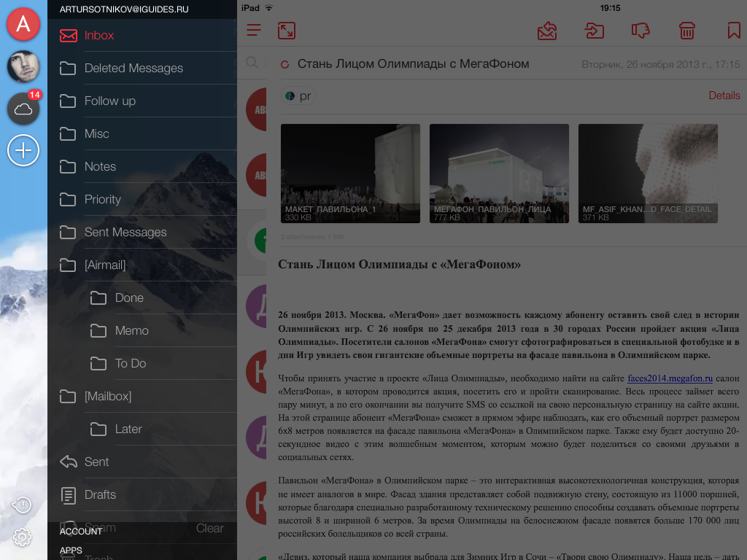Open the Deleted Messages folder

coord(142,68)
